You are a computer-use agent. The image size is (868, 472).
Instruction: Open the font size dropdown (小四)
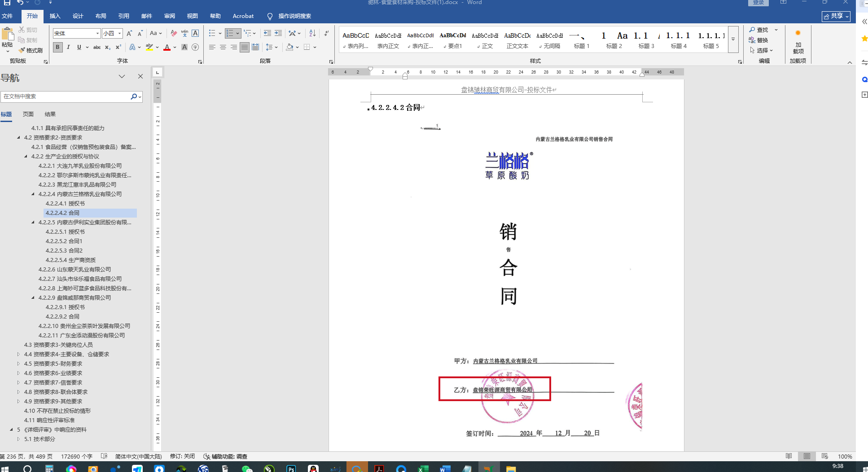click(x=120, y=33)
